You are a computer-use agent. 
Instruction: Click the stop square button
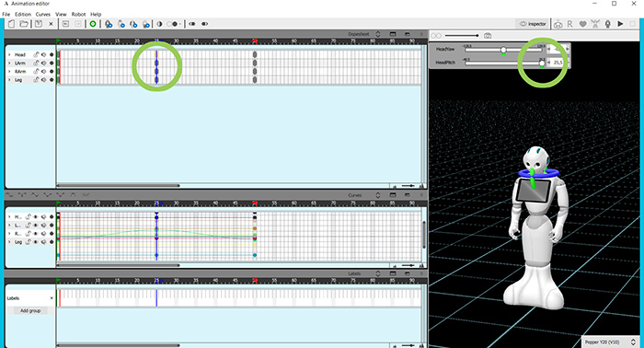(633, 24)
